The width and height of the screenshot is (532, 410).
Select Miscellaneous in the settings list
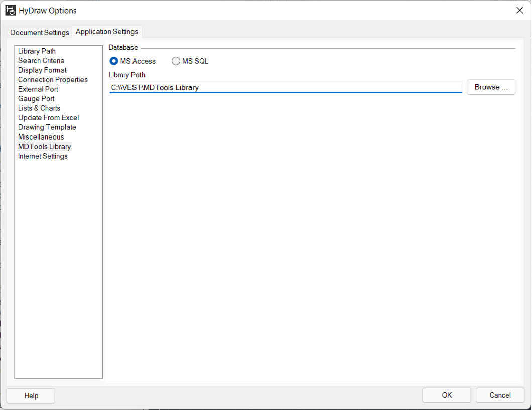[41, 136]
